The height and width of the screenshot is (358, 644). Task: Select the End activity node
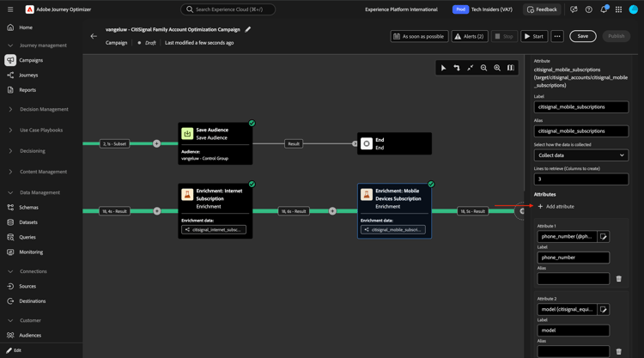point(394,143)
